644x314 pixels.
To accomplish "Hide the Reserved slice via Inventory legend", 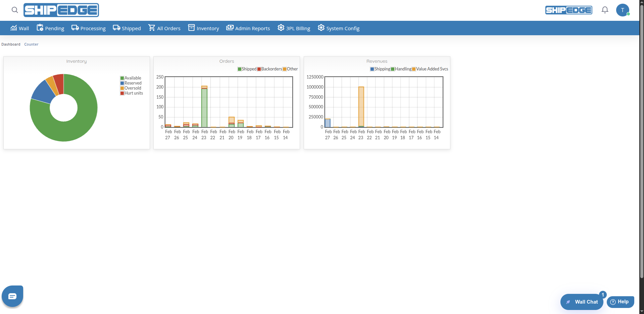I will tap(131, 83).
